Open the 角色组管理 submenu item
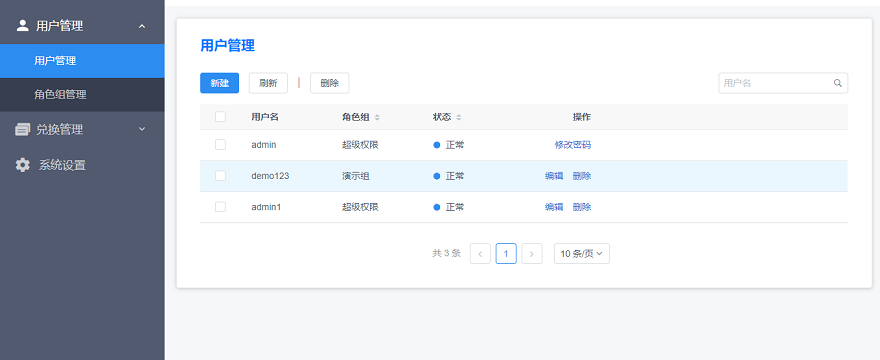Image resolution: width=880 pixels, height=360 pixels. pyautogui.click(x=82, y=94)
